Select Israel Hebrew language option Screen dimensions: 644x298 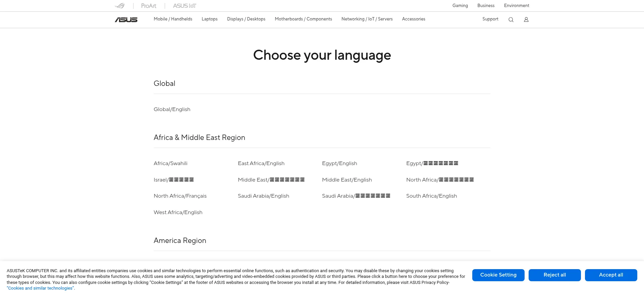(x=174, y=180)
